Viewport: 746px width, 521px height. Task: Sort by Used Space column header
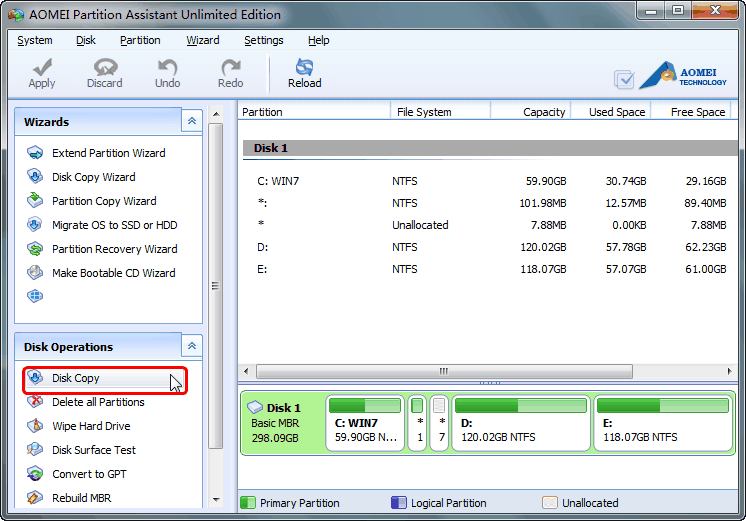(610, 112)
